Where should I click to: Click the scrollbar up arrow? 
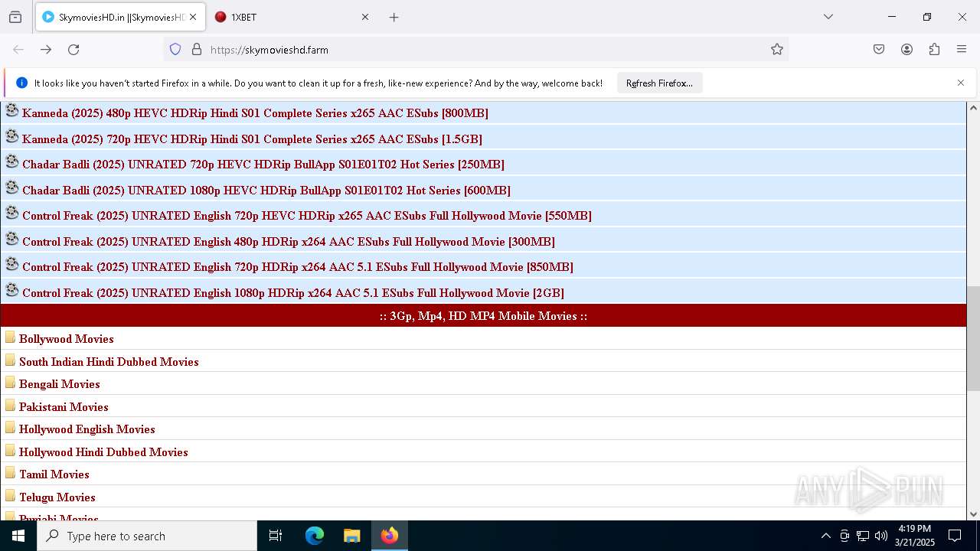click(x=973, y=108)
